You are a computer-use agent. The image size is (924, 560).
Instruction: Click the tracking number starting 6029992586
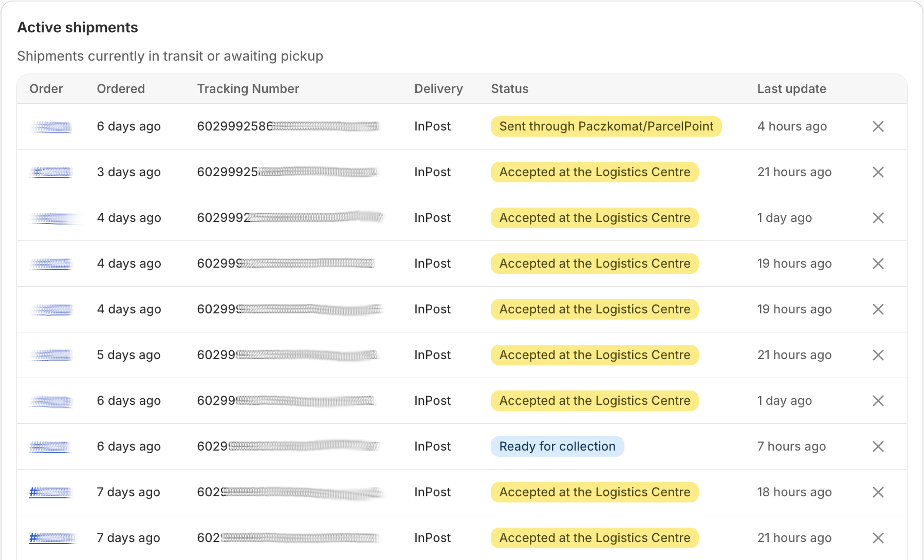click(288, 126)
